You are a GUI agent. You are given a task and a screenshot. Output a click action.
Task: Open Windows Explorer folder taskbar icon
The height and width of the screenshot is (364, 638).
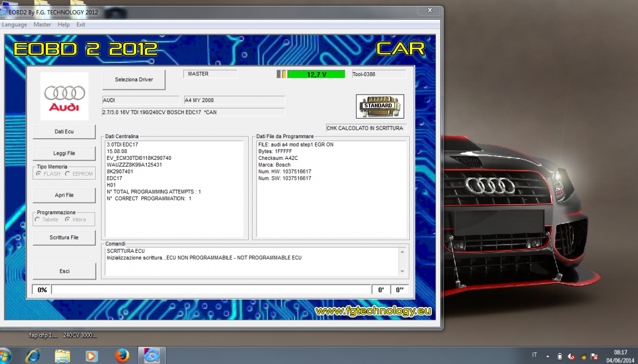(x=63, y=355)
